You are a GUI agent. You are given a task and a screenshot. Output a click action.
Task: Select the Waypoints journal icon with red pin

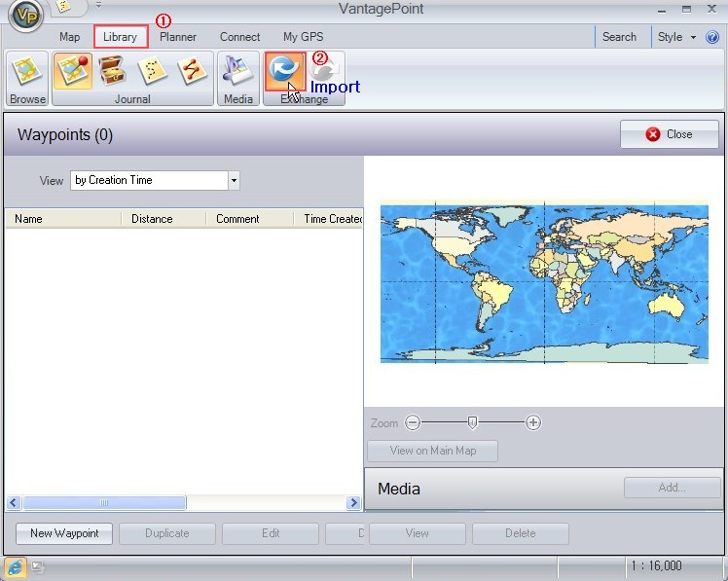click(x=73, y=71)
